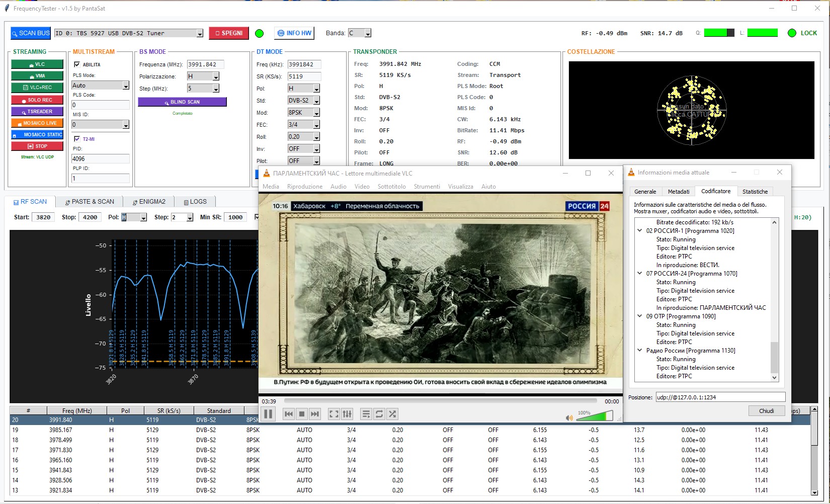Mute audio via VLC speaker icon
Viewport: 830px width, 504px height.
click(569, 417)
